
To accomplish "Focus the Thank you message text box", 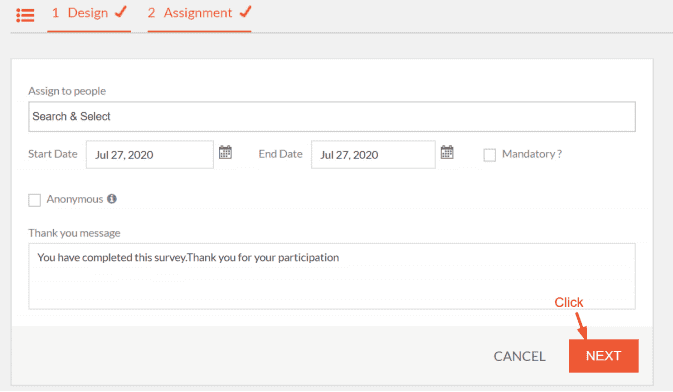I will [x=332, y=276].
